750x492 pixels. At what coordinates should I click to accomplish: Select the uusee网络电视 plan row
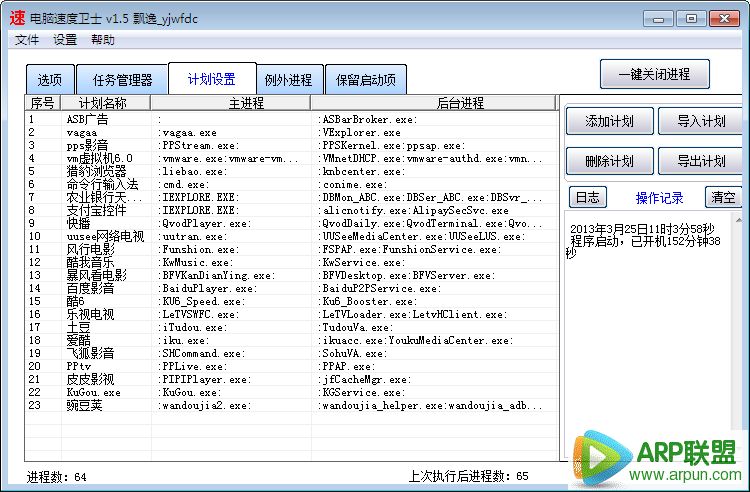coord(292,236)
